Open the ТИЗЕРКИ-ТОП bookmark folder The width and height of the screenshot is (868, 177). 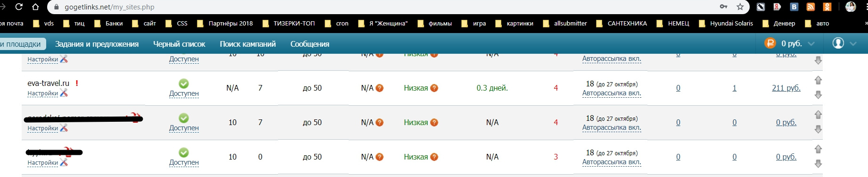[x=288, y=23]
